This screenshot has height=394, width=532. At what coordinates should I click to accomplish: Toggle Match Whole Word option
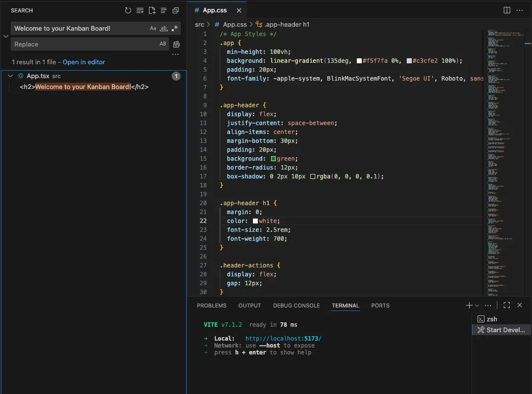pyautogui.click(x=164, y=29)
